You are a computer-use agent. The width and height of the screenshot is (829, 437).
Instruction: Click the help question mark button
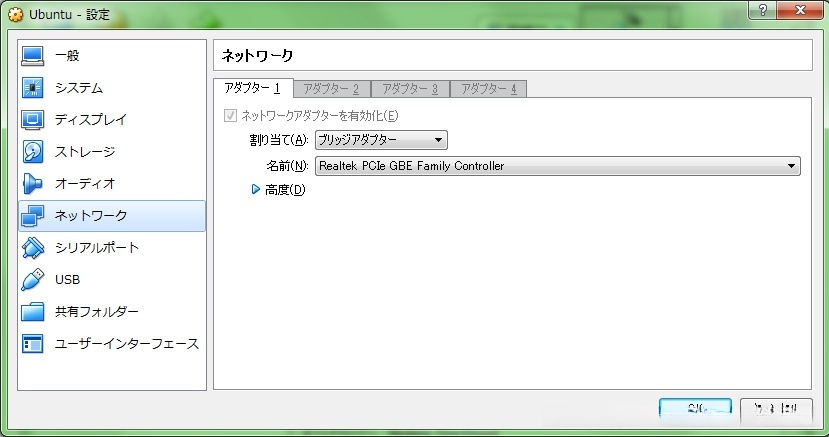click(763, 10)
